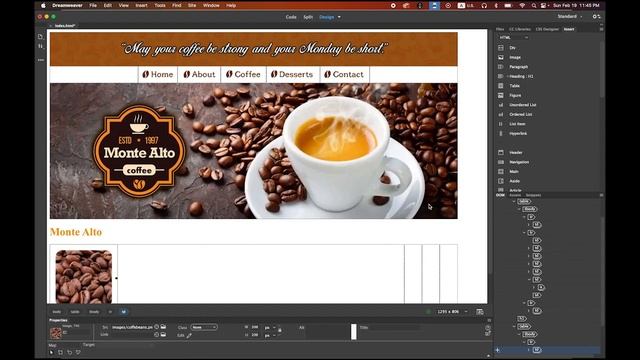Insert a Div element from Insert panel
Screen dimensions: 640x360
point(512,48)
